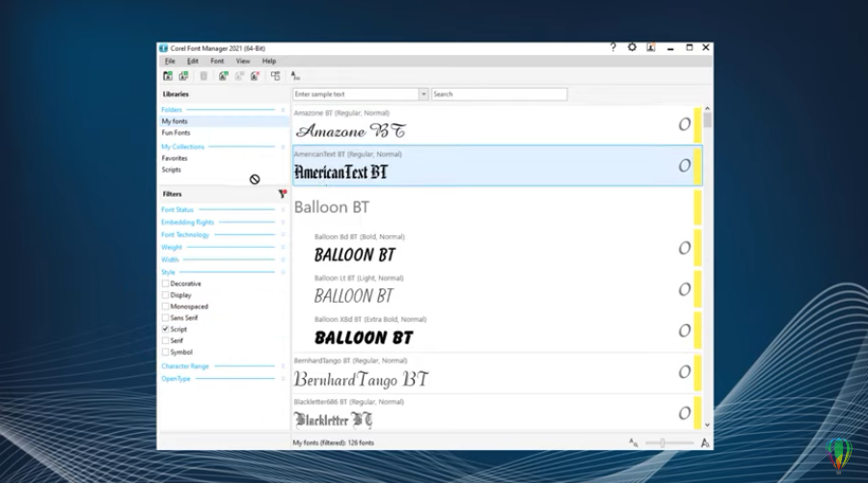This screenshot has height=483, width=868.
Task: Open Help via the question mark icon
Action: point(612,47)
